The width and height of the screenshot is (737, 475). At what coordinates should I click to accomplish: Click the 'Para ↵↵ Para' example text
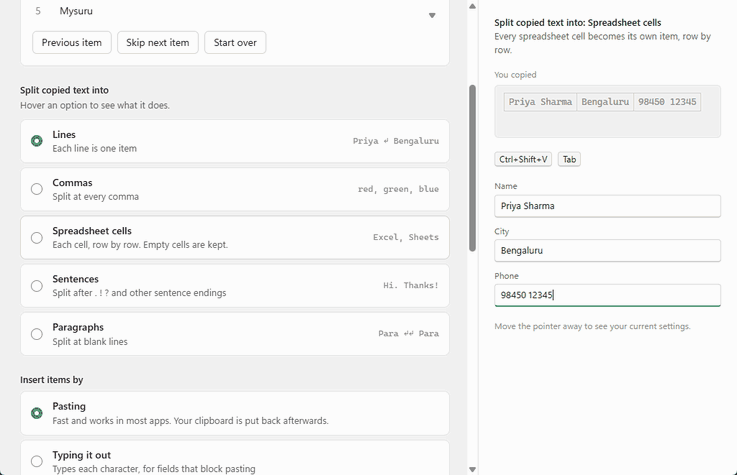pyautogui.click(x=408, y=334)
